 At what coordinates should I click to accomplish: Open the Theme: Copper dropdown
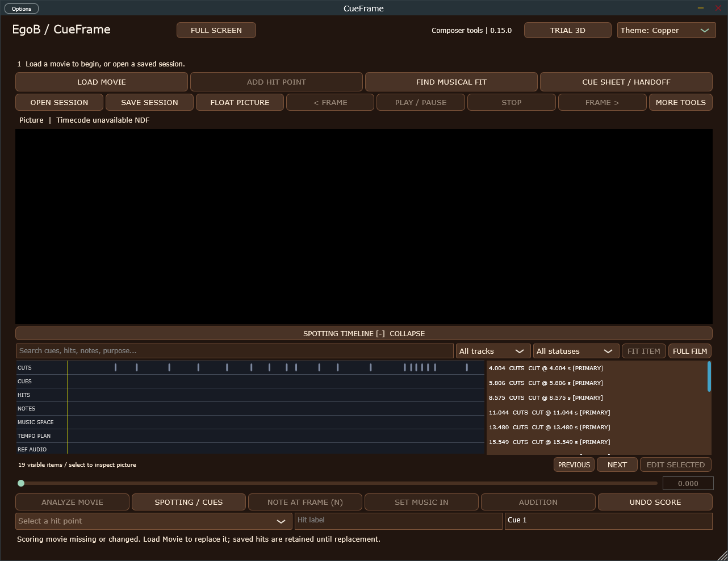click(667, 30)
